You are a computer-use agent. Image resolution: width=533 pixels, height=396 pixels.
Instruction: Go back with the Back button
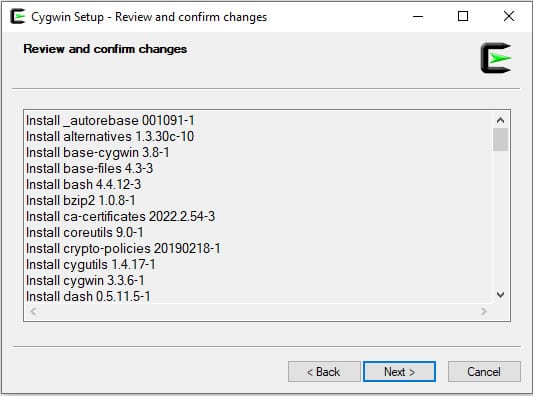pos(324,372)
